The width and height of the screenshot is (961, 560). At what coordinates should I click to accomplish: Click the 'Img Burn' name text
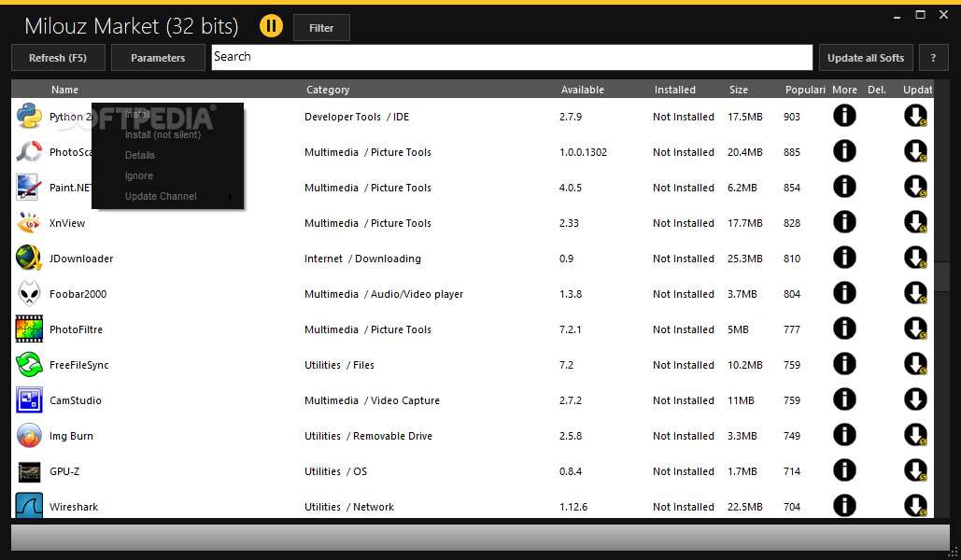tap(71, 436)
